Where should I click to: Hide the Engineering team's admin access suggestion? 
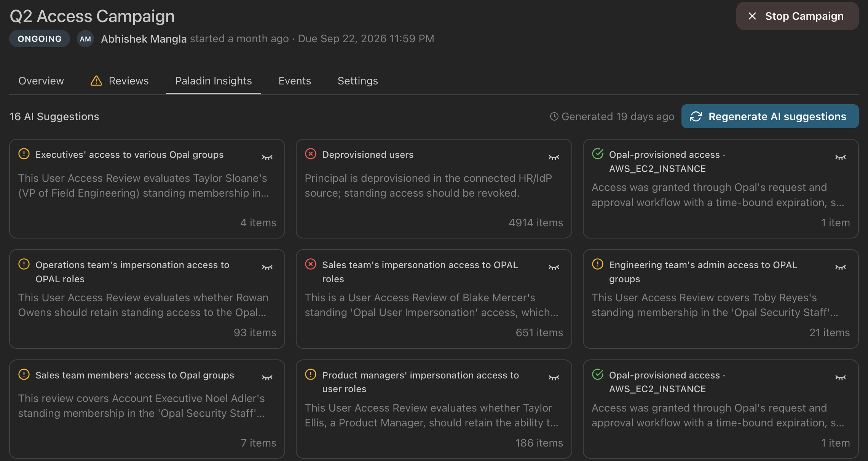click(841, 267)
